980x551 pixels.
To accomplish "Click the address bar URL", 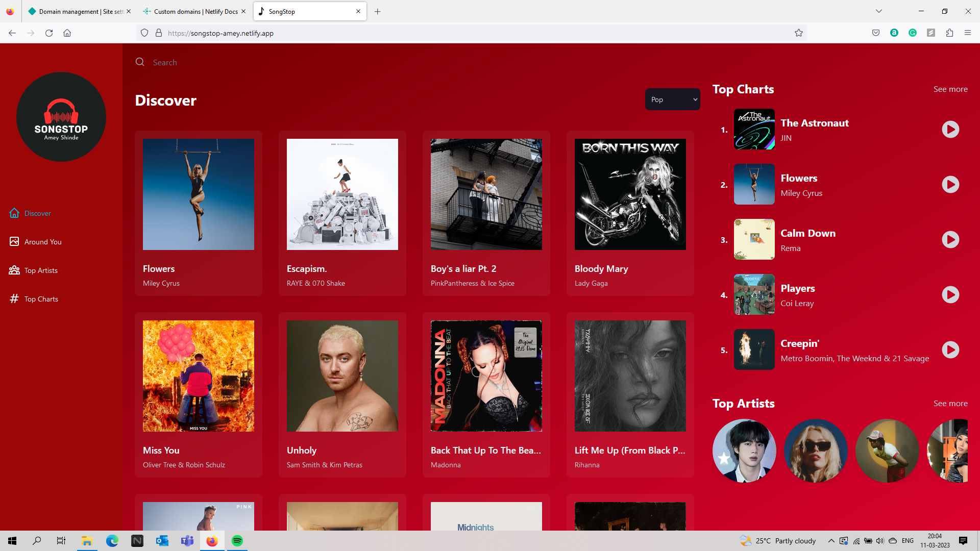I will pos(220,33).
